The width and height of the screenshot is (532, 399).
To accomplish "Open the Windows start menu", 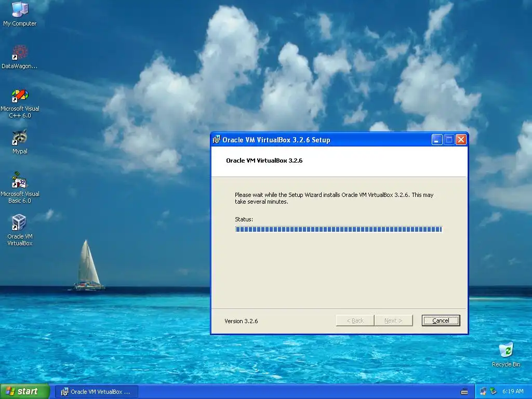I will 25,392.
